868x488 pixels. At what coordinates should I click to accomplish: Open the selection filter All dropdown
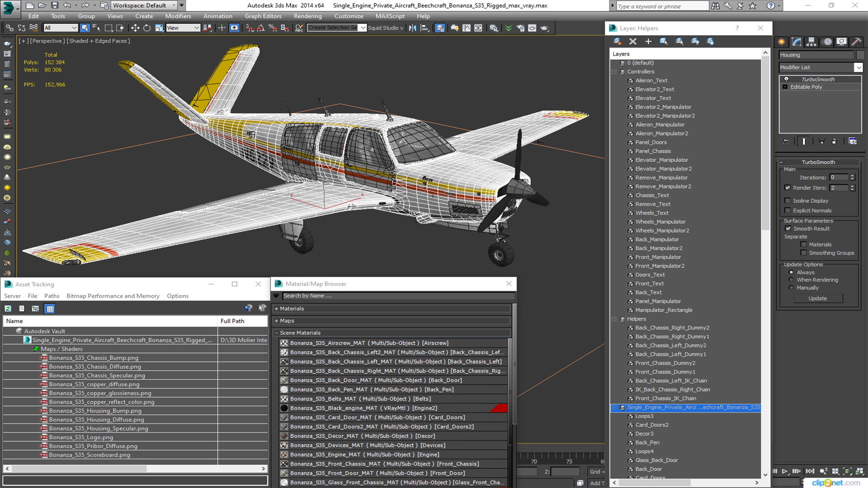click(61, 28)
